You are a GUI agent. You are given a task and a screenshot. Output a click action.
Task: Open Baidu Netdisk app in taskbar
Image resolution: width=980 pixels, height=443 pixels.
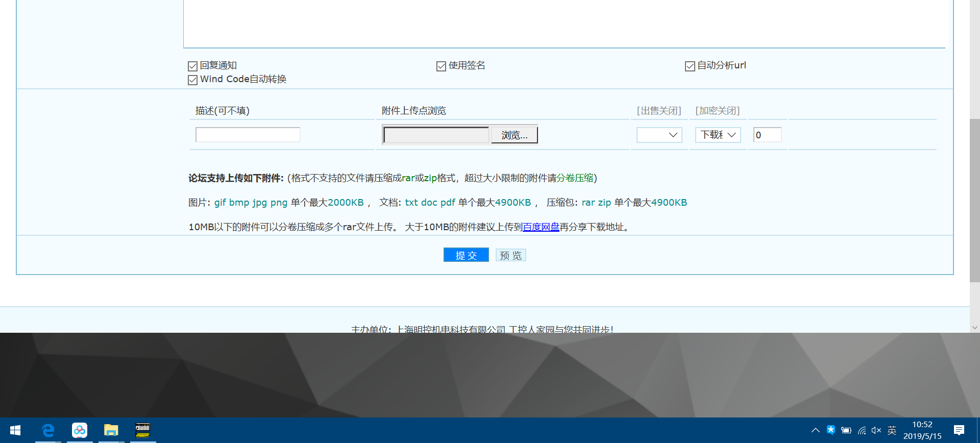[80, 430]
